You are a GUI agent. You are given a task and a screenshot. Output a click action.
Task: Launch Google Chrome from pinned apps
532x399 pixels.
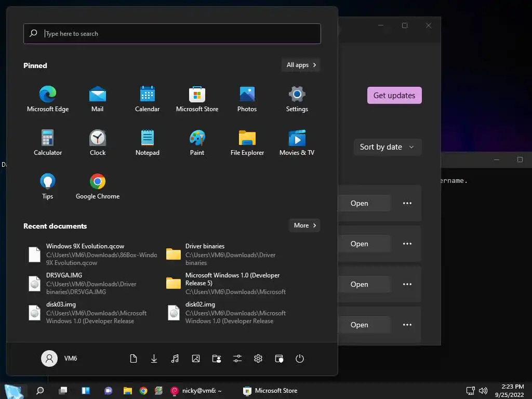[97, 187]
